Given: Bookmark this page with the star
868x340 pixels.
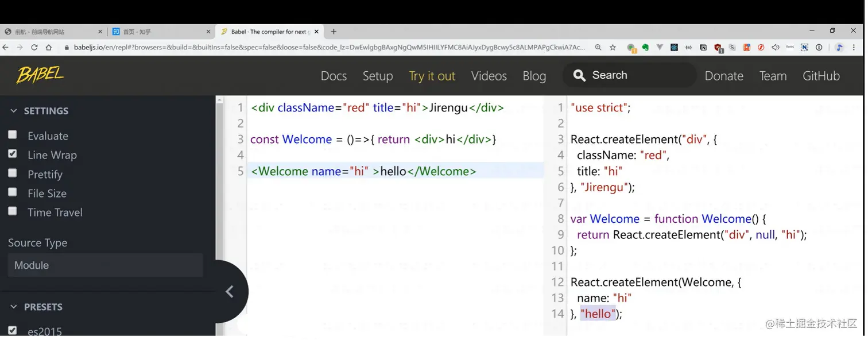Looking at the screenshot, I should [x=613, y=48].
